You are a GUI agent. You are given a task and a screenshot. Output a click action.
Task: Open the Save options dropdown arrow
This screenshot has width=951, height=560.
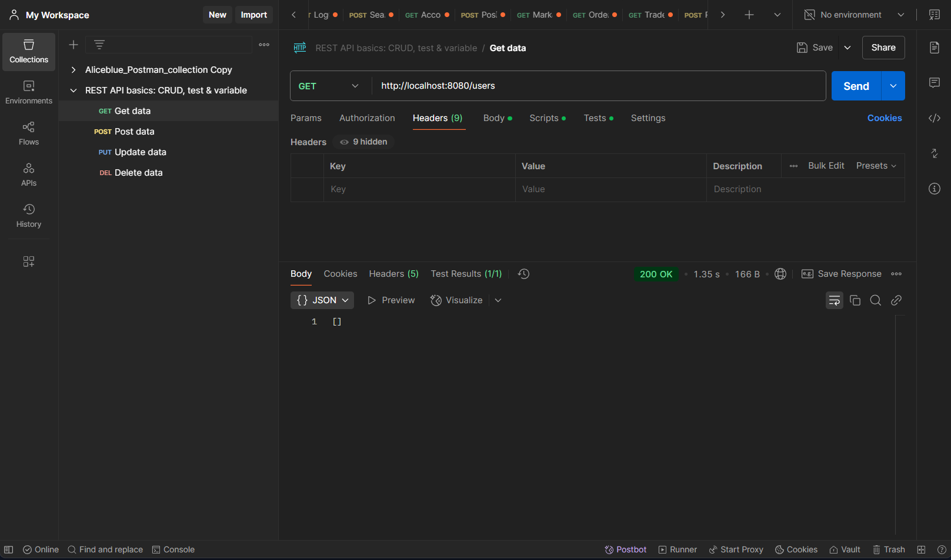point(847,48)
